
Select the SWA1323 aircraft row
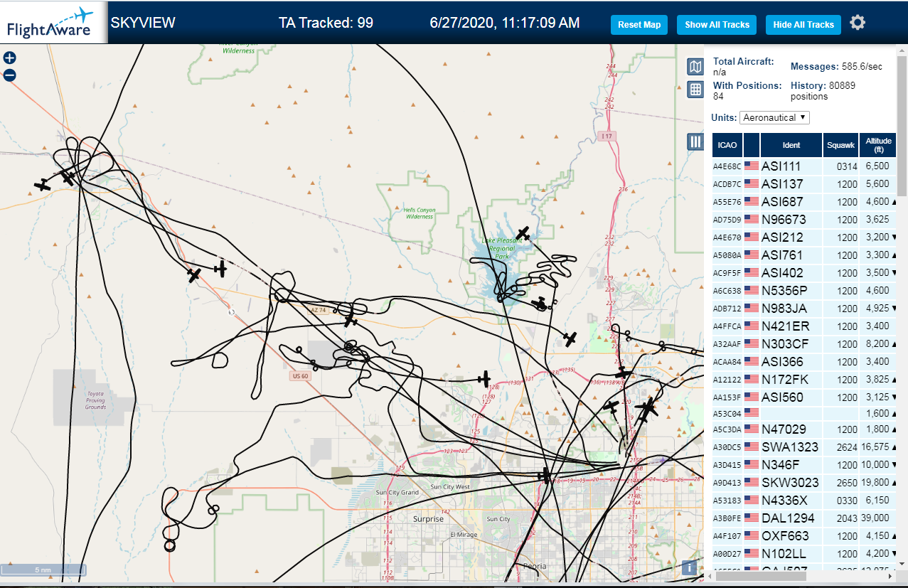pos(805,447)
